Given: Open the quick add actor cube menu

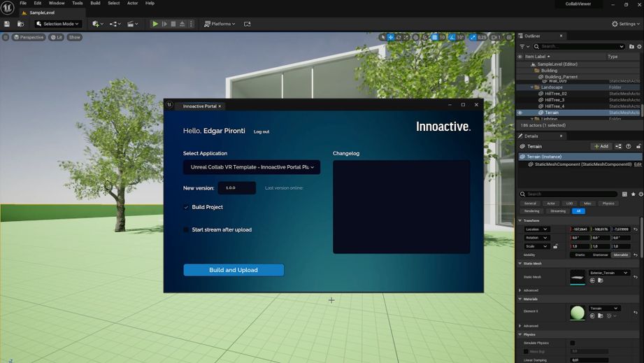Looking at the screenshot, I should (98, 24).
